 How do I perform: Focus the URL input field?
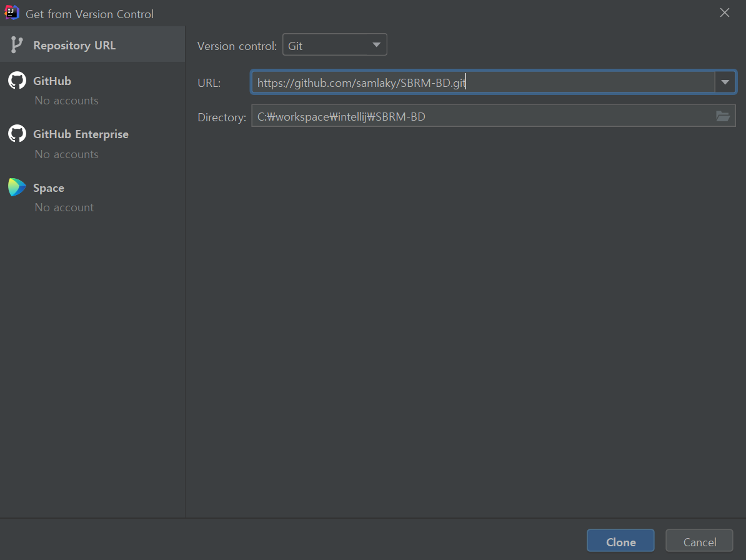point(482,82)
